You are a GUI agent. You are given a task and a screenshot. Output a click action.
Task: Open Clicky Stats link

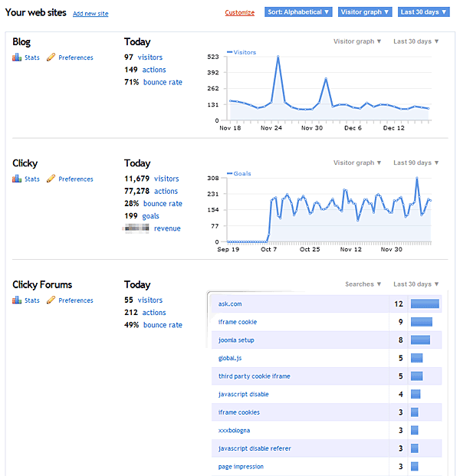pyautogui.click(x=32, y=179)
